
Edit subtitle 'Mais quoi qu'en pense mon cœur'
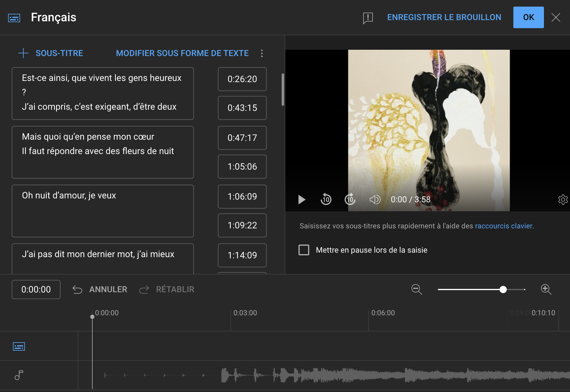coord(103,152)
